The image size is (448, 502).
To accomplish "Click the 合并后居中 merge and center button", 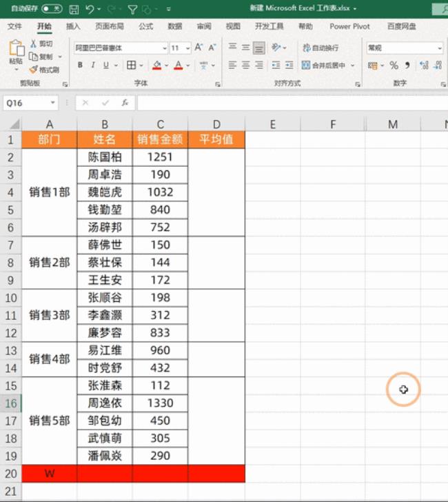I will [x=323, y=66].
